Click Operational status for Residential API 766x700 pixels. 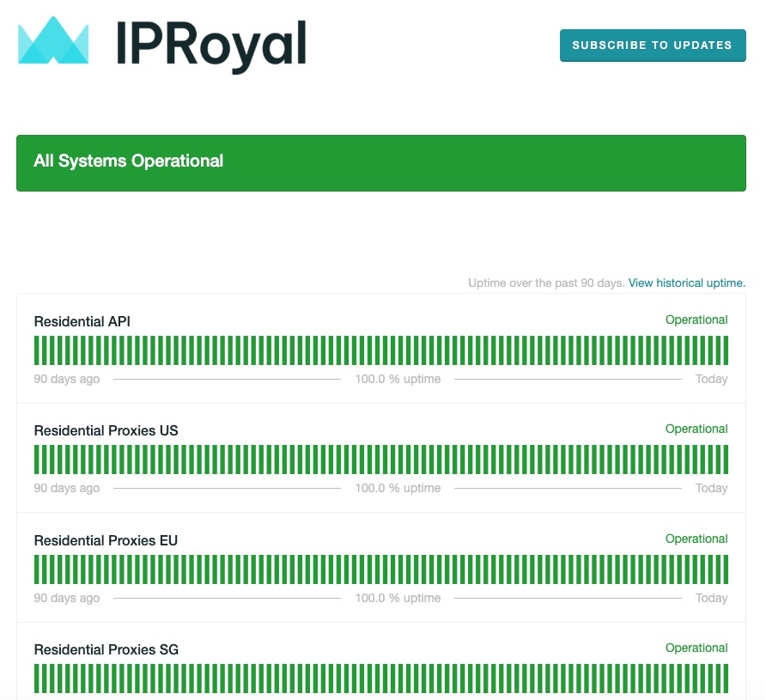[696, 320]
